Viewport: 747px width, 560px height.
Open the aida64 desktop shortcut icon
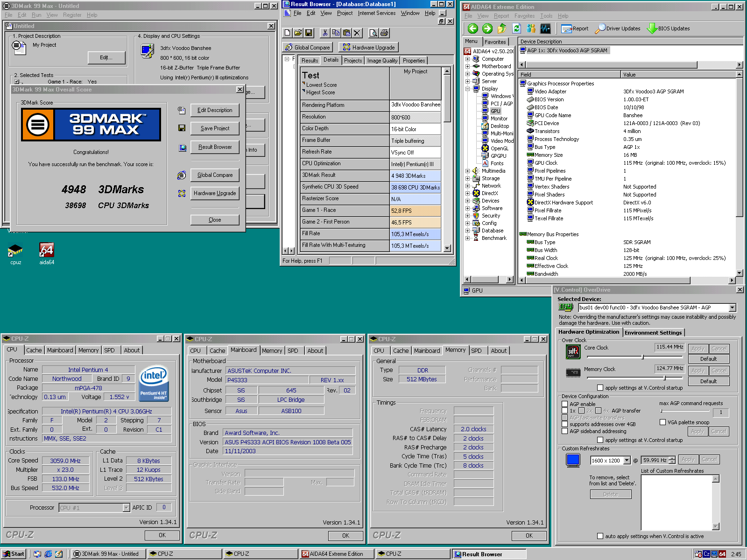(47, 254)
